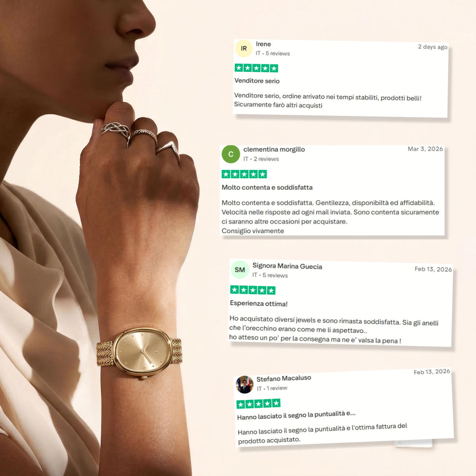Click the 'Mar 3, 2026' date
The height and width of the screenshot is (476, 476).
click(x=425, y=149)
